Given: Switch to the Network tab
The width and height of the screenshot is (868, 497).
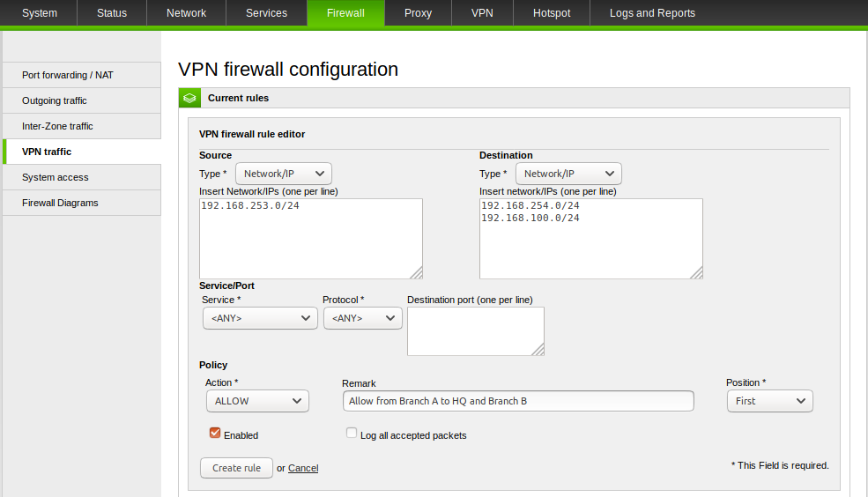Looking at the screenshot, I should pos(186,13).
